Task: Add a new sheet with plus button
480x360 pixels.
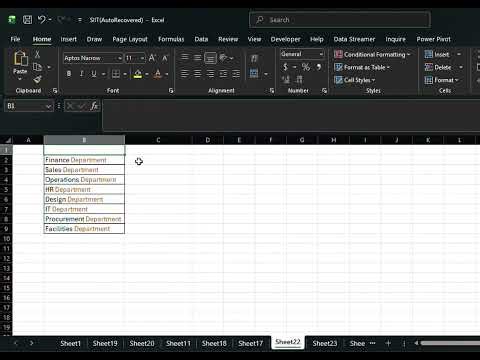Action: click(x=388, y=343)
